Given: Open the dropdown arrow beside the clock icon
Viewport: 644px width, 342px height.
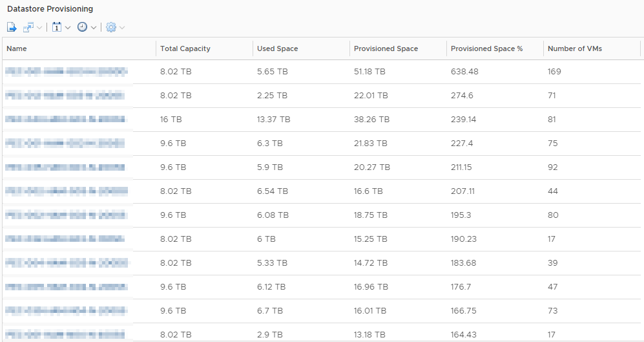Looking at the screenshot, I should [94, 28].
